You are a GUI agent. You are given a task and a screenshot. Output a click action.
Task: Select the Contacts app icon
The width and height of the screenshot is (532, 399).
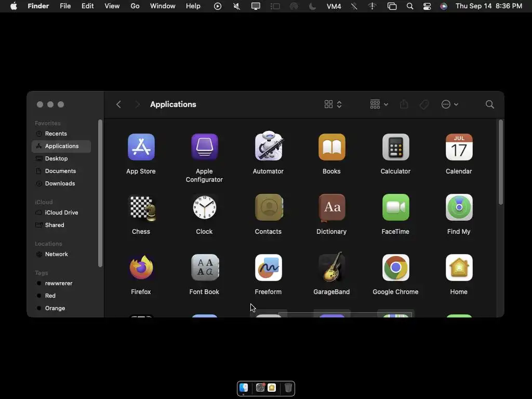click(269, 207)
